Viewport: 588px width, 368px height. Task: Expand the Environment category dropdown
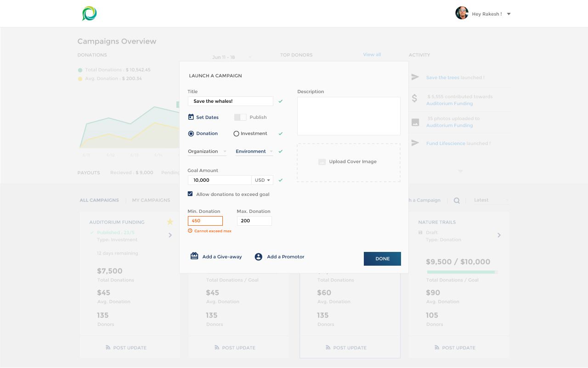(x=254, y=151)
